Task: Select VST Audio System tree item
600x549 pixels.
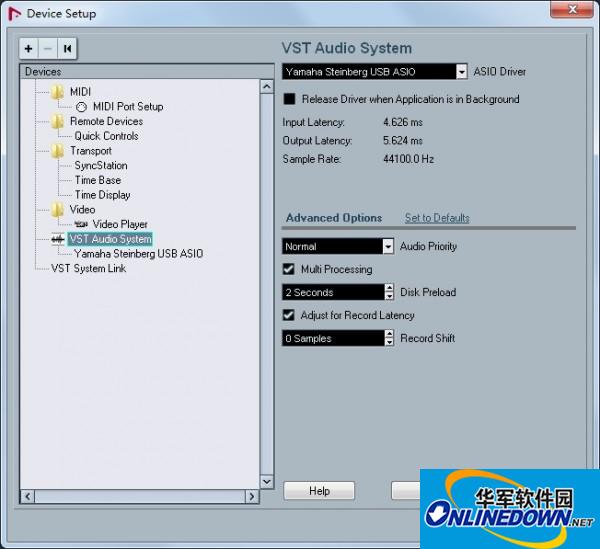Action: pyautogui.click(x=110, y=239)
